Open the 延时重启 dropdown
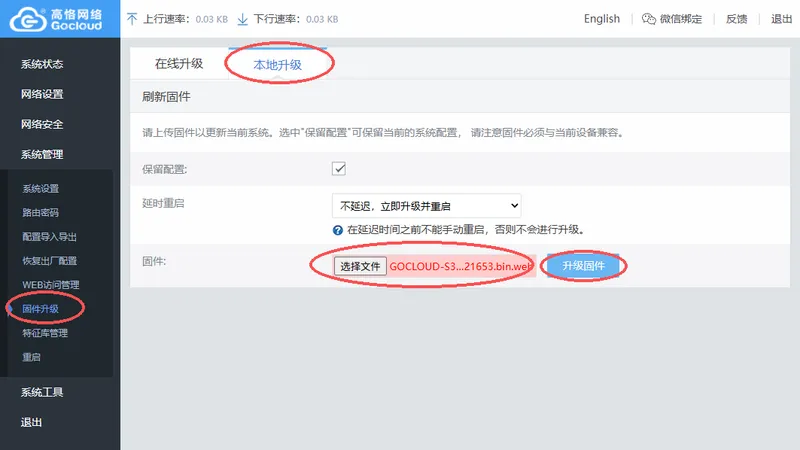The image size is (800, 450). 427,206
